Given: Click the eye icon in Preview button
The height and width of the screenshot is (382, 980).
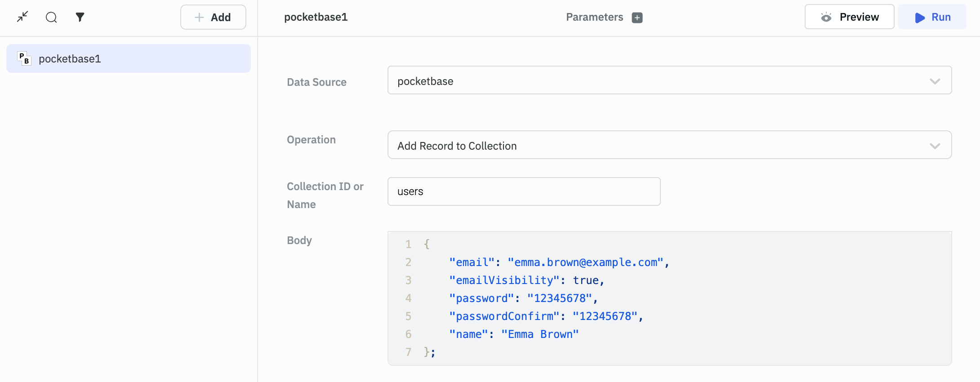Looking at the screenshot, I should tap(826, 17).
